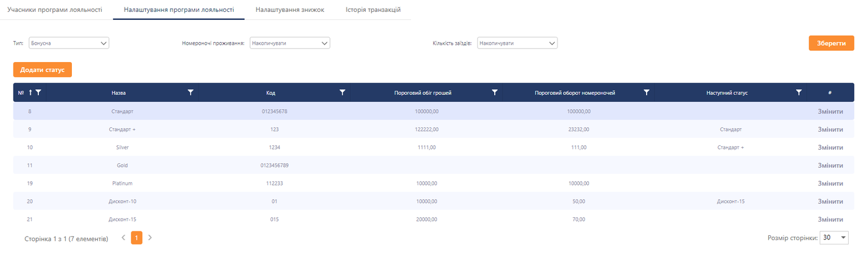868x260 pixels.
Task: Click the sort arrow in № column
Action: coord(30,92)
